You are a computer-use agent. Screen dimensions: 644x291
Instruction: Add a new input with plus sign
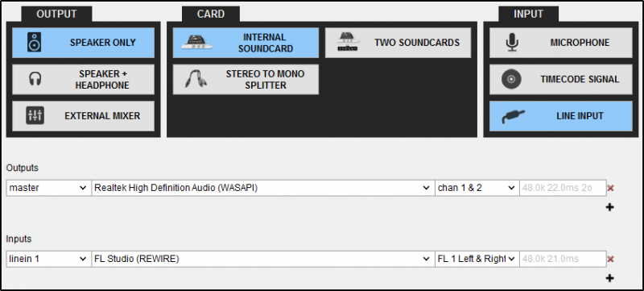point(610,278)
